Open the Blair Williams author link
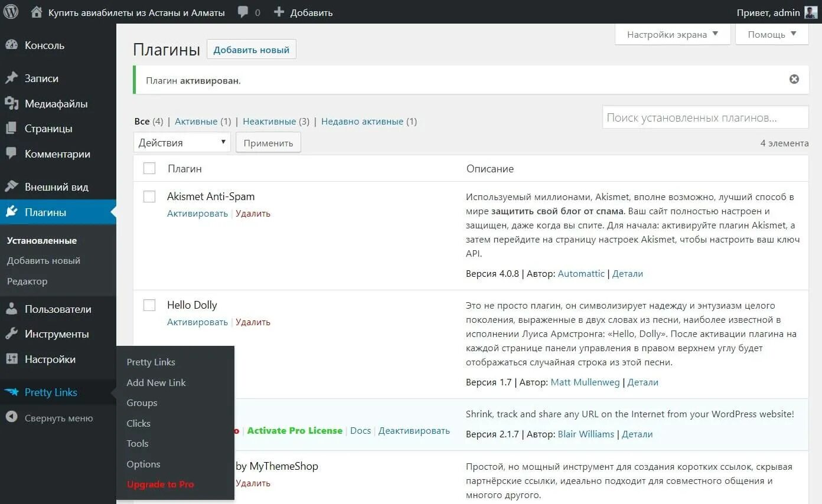The height and width of the screenshot is (504, 822). (x=586, y=434)
